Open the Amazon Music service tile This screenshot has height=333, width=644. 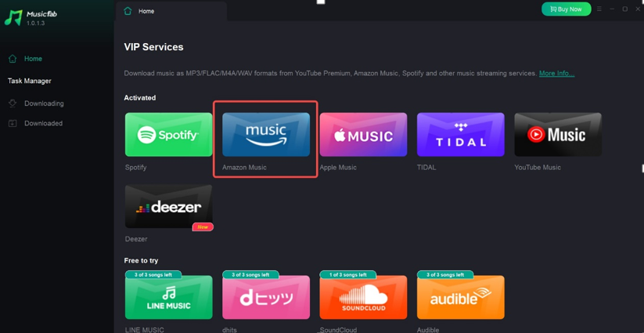pyautogui.click(x=266, y=135)
